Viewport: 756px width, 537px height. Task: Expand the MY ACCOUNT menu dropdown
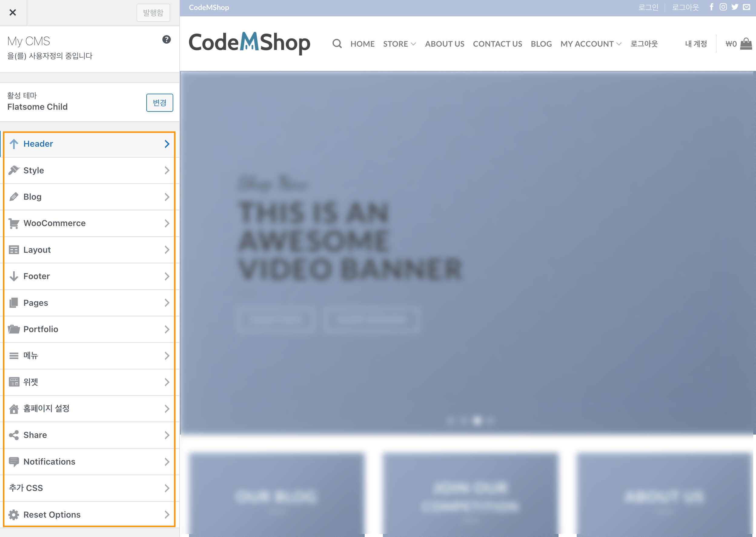tap(591, 44)
